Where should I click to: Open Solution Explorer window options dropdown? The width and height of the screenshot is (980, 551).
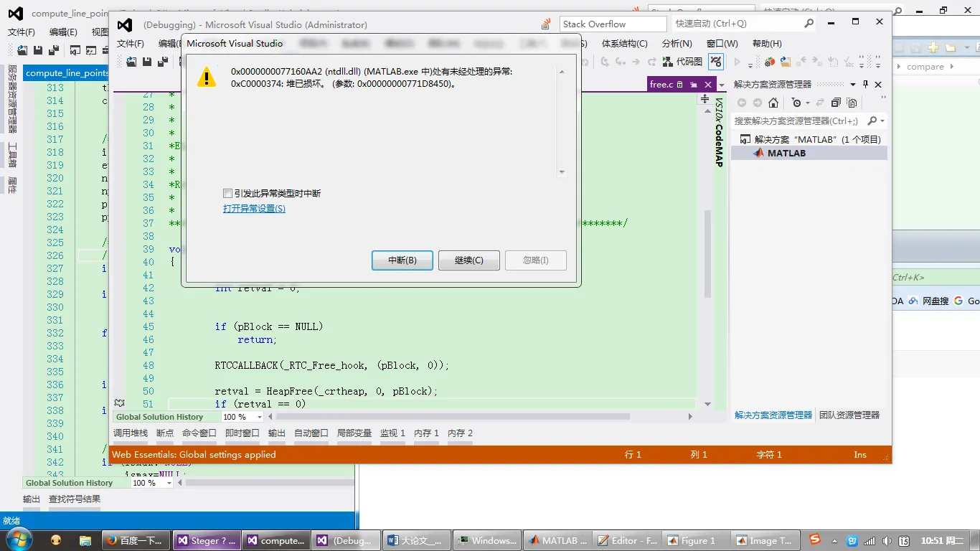click(852, 85)
